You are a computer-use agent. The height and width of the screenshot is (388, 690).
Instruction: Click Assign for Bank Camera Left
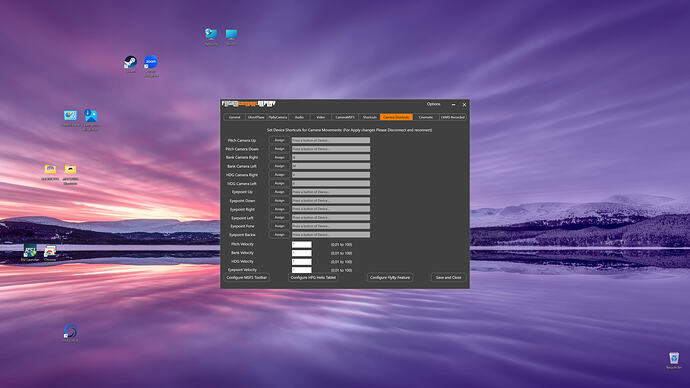point(279,166)
